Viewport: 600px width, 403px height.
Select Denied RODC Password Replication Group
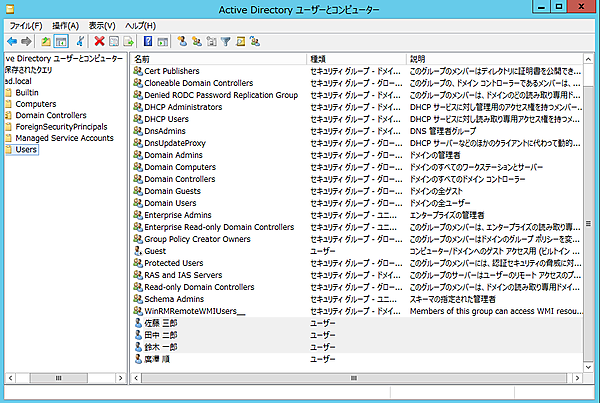221,95
